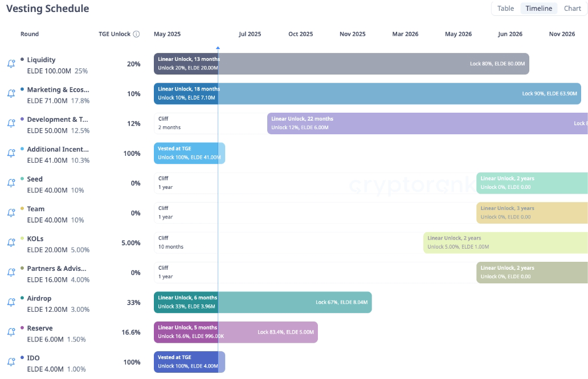
Task: Click the Additional Incentives Vested at TGE bar
Action: tap(189, 153)
